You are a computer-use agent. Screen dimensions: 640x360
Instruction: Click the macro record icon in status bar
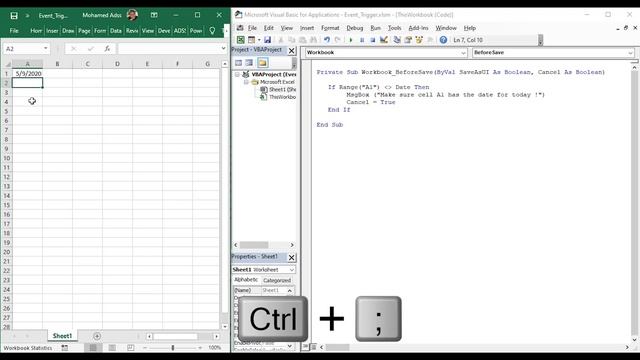click(x=65, y=348)
